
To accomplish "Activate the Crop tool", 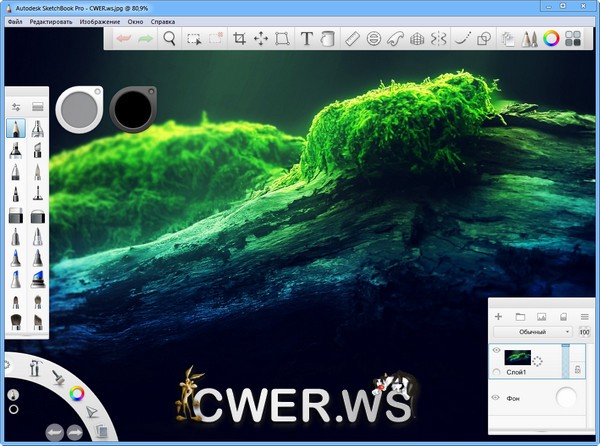I will click(x=239, y=39).
